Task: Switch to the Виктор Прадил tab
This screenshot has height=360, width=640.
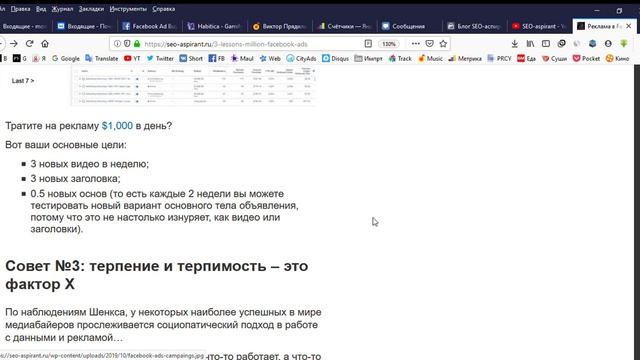Action: [x=279, y=26]
